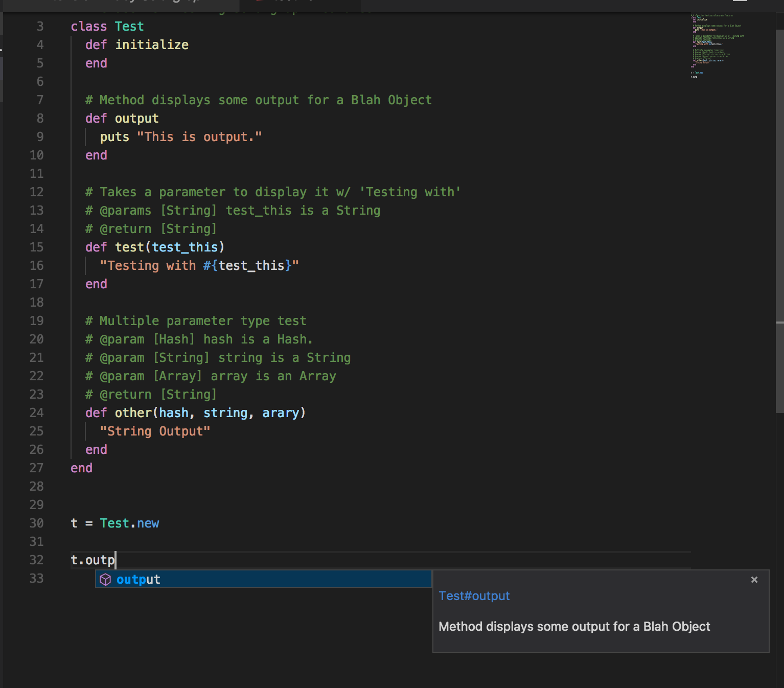The image size is (784, 688).
Task: Select Test.new on line 30
Action: point(130,523)
